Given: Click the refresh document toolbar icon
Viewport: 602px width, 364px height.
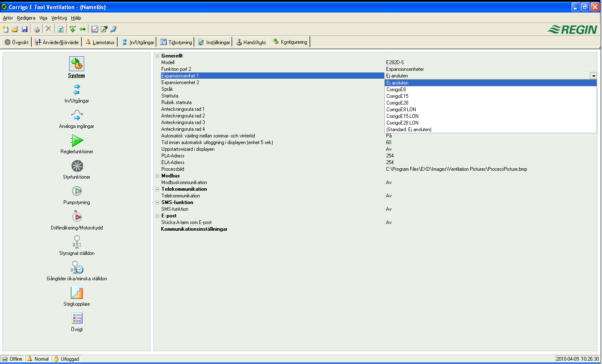Looking at the screenshot, I should (x=60, y=29).
